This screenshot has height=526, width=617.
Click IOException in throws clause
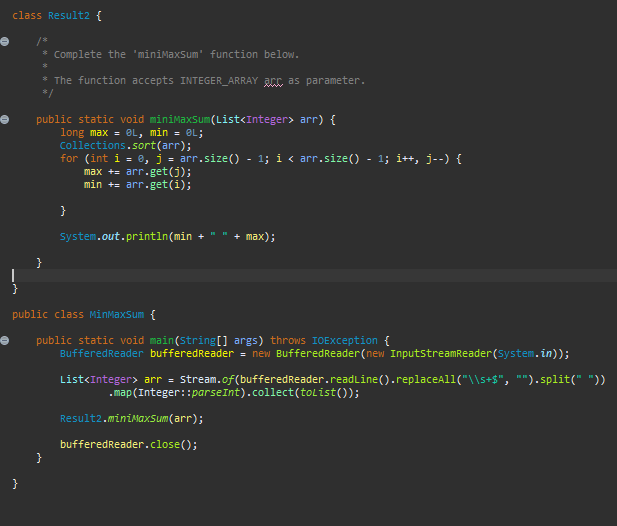point(345,340)
